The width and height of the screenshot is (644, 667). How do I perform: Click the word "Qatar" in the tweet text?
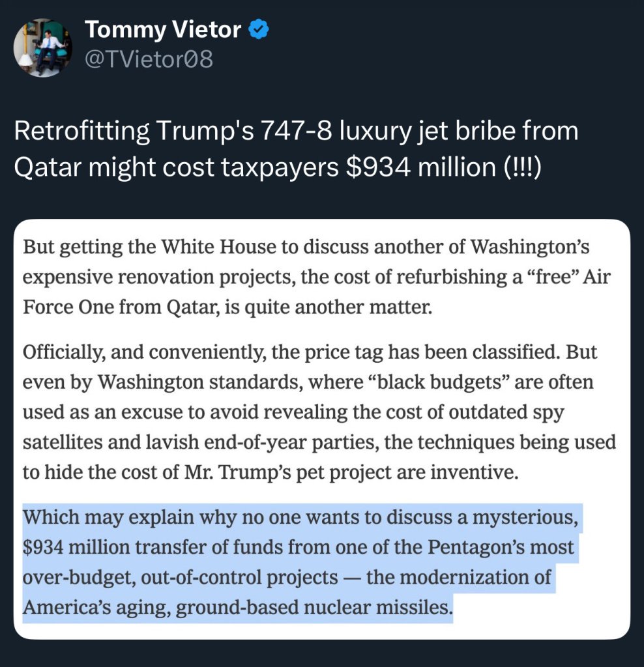pos(47,167)
